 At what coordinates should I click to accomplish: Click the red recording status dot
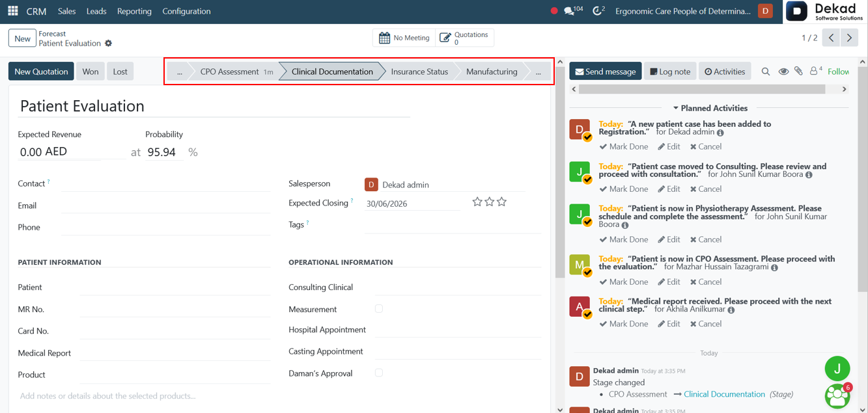click(x=554, y=11)
